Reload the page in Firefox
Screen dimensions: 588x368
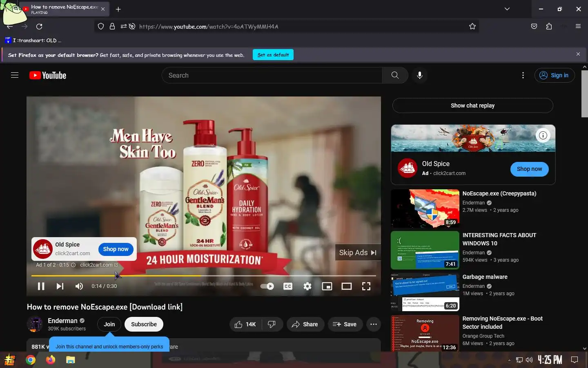[39, 26]
